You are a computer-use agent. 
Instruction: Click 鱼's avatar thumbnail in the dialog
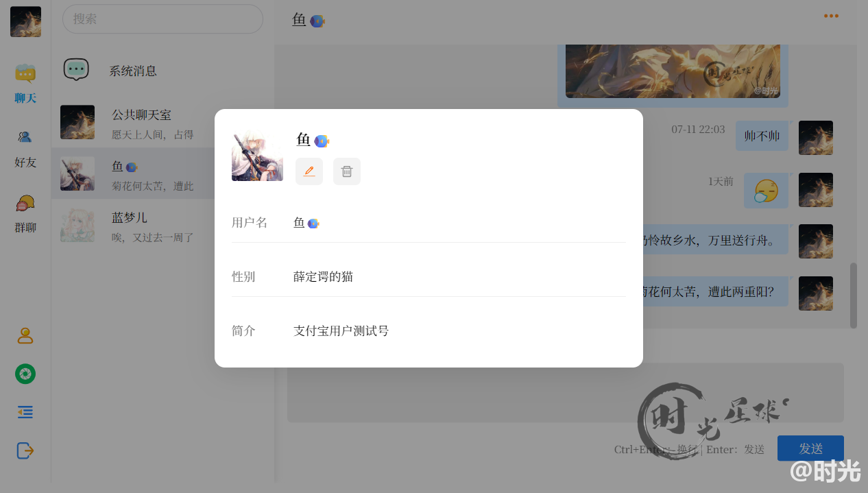click(x=257, y=156)
